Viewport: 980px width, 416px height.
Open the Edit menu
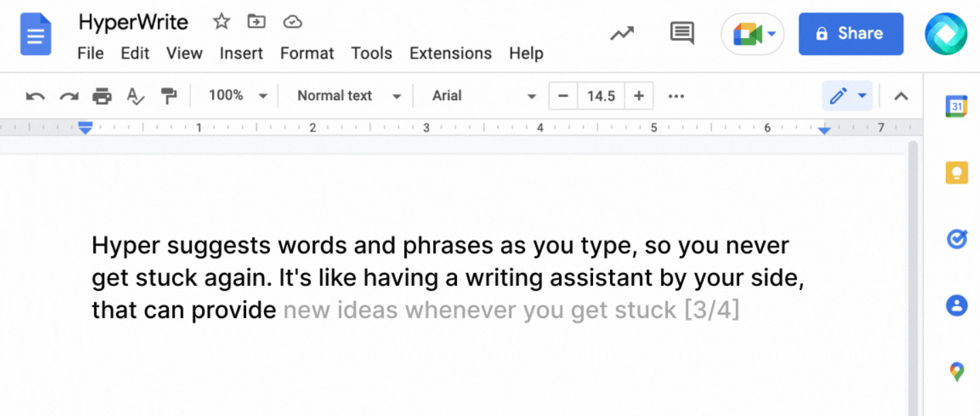pos(135,53)
